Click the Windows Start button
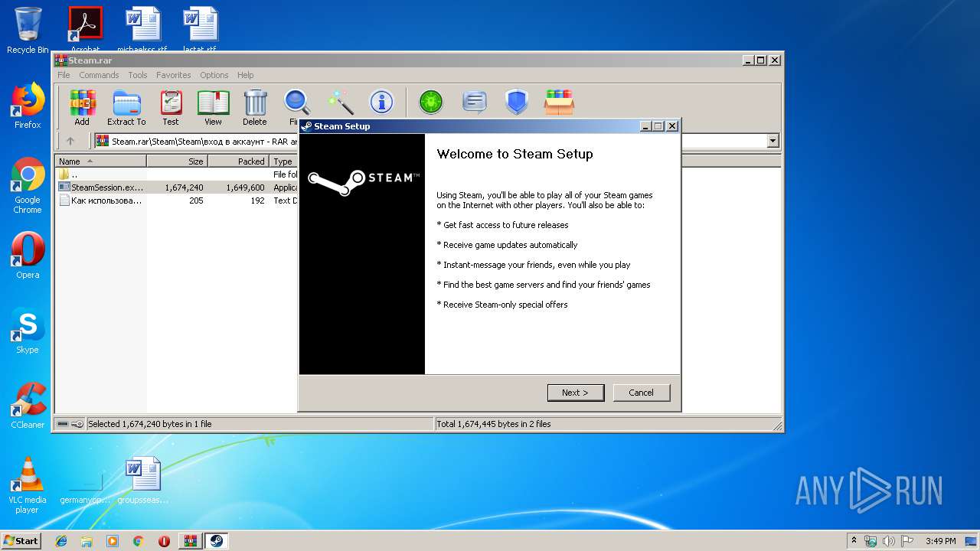Image resolution: width=980 pixels, height=551 pixels. click(x=21, y=540)
